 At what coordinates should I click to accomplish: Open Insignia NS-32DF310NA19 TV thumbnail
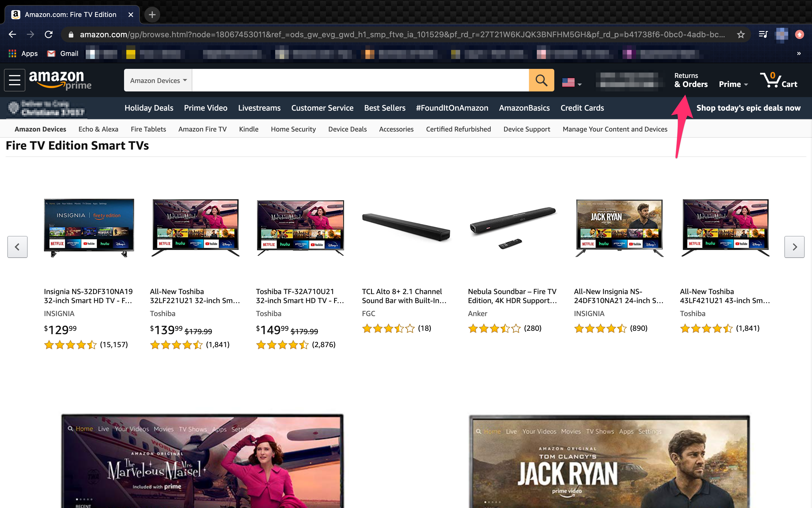point(89,228)
